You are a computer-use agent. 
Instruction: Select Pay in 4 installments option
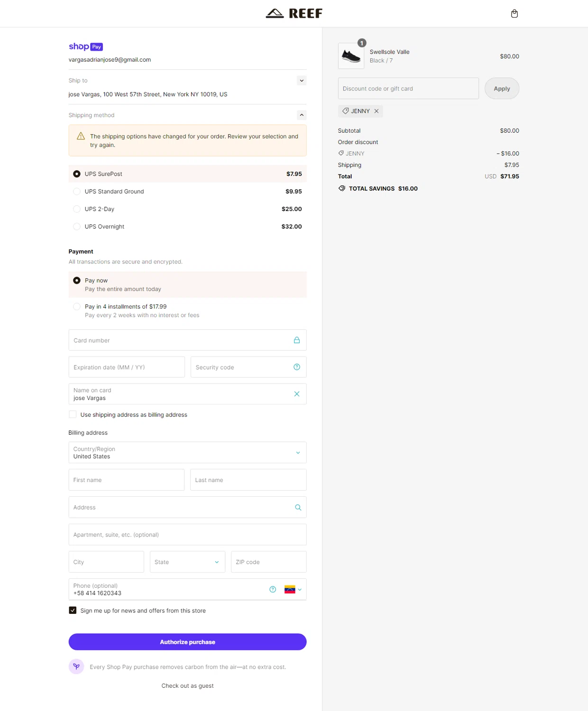(77, 307)
